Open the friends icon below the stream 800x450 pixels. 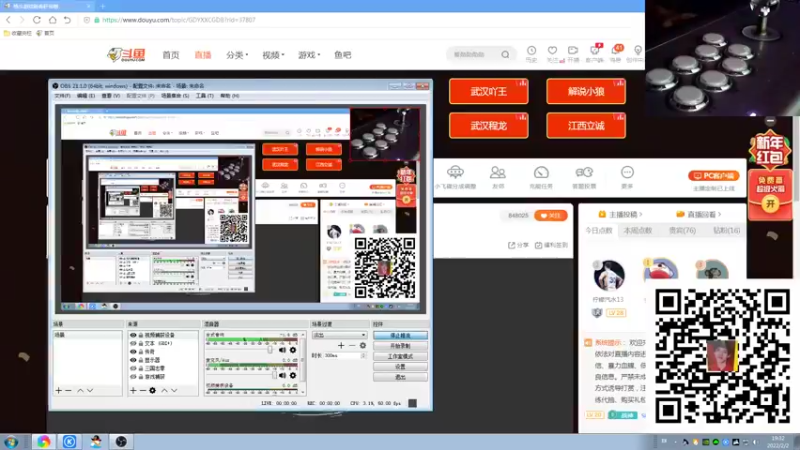pos(497,172)
